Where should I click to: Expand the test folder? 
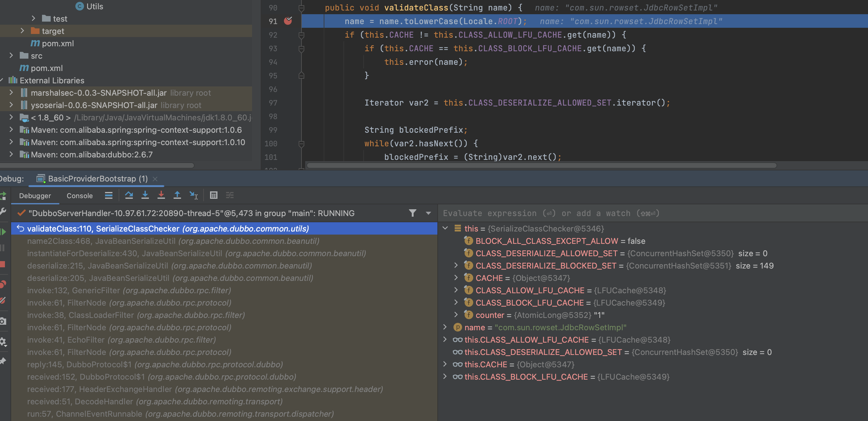point(33,19)
